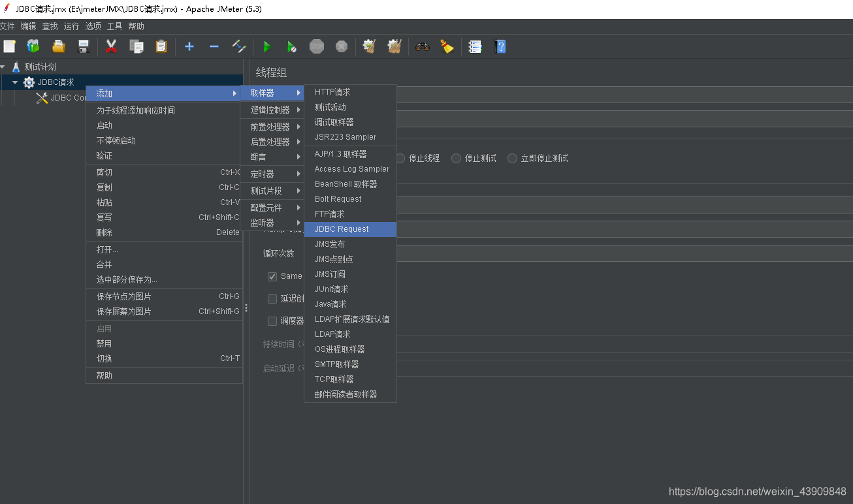Click the Expand all plus icon

pos(189,46)
